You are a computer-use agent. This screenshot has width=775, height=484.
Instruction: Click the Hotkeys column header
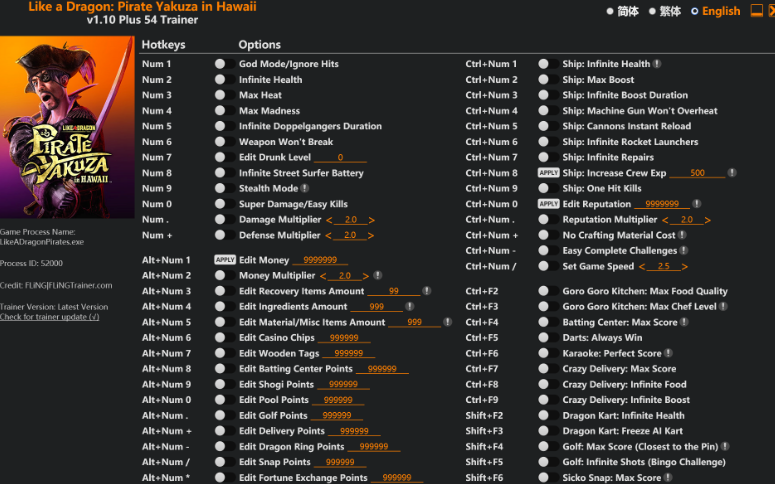(163, 44)
